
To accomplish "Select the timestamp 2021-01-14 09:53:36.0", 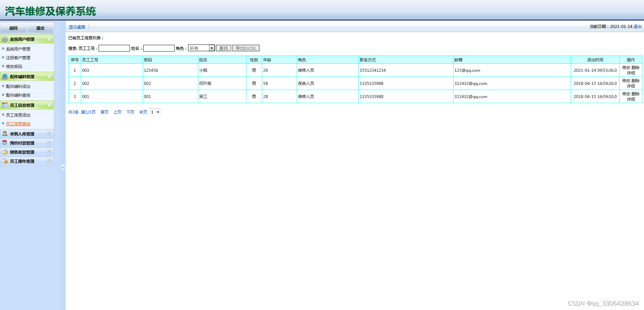I will coord(595,70).
